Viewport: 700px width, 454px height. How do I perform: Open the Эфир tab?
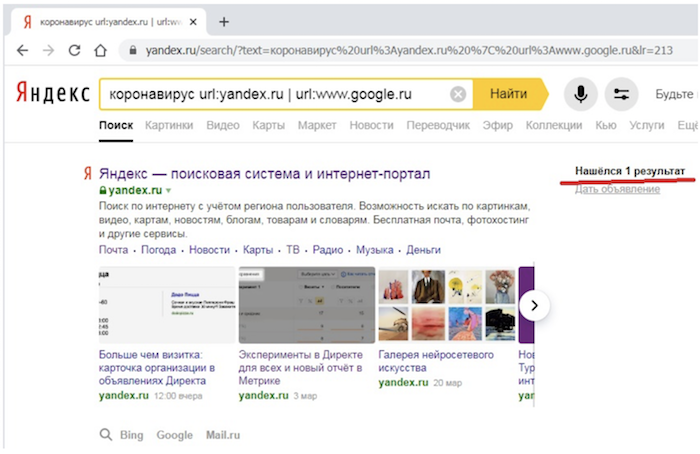[497, 125]
